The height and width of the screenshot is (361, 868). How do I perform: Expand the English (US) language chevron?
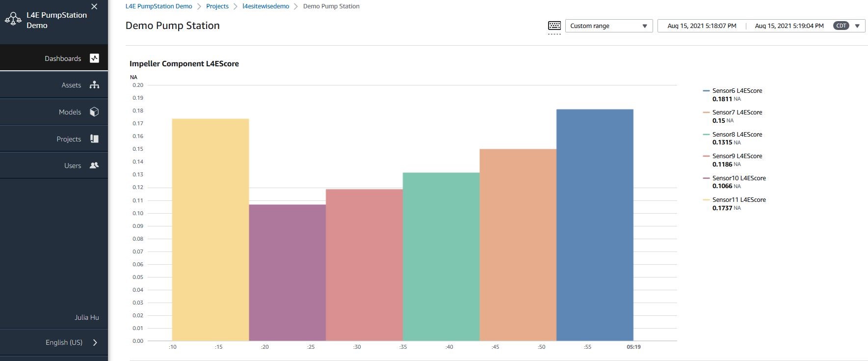[x=95, y=342]
